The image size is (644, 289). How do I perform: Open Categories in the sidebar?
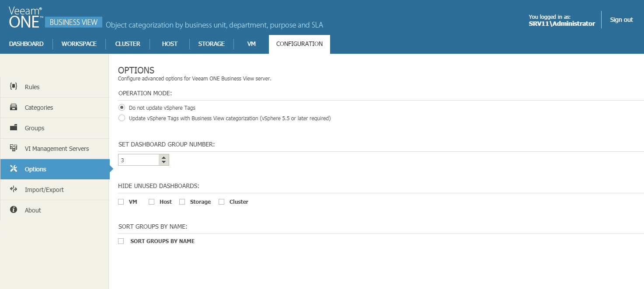(x=54, y=108)
